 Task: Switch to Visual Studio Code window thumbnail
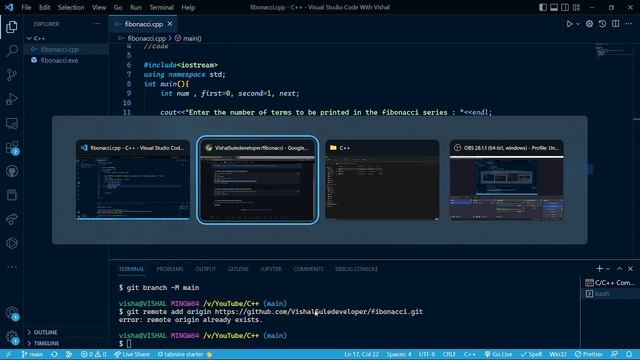[133, 180]
